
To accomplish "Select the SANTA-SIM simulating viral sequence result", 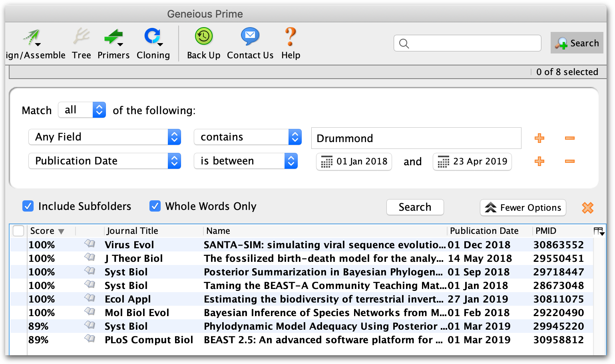I will pos(324,245).
